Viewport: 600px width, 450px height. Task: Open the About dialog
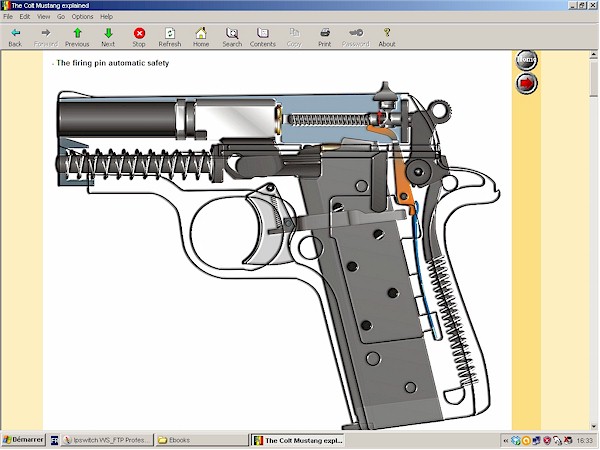387,38
